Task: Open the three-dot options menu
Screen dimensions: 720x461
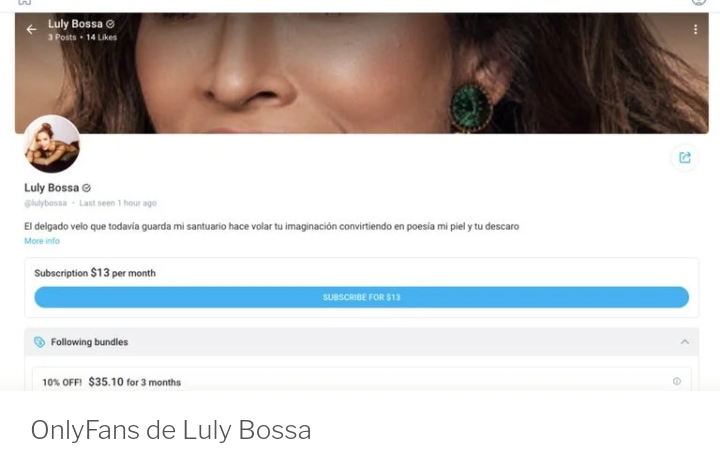Action: [695, 29]
